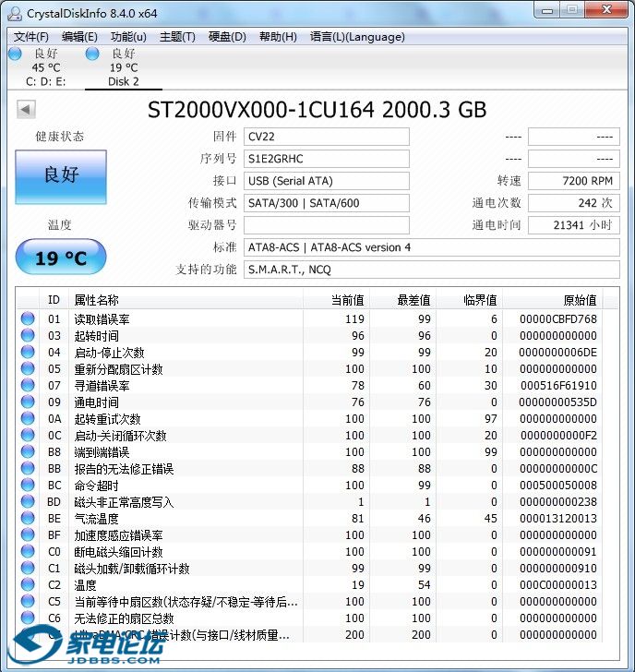
Task: Select raw value 00000000535D
Action: click(557, 402)
